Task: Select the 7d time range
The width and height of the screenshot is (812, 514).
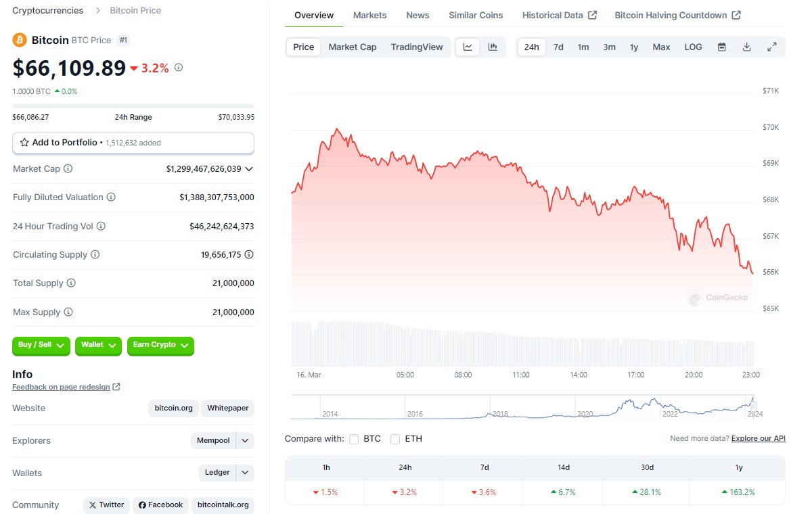Action: click(x=558, y=47)
